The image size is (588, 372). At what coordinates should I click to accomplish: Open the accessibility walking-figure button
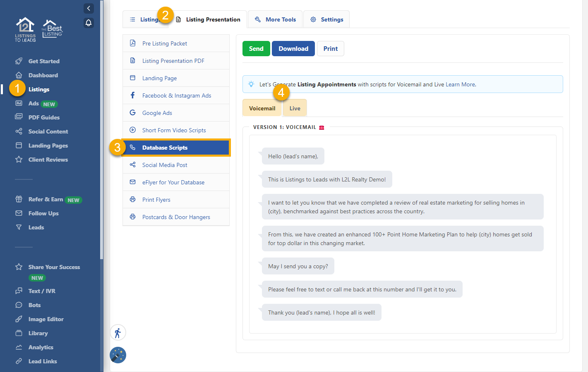118,333
